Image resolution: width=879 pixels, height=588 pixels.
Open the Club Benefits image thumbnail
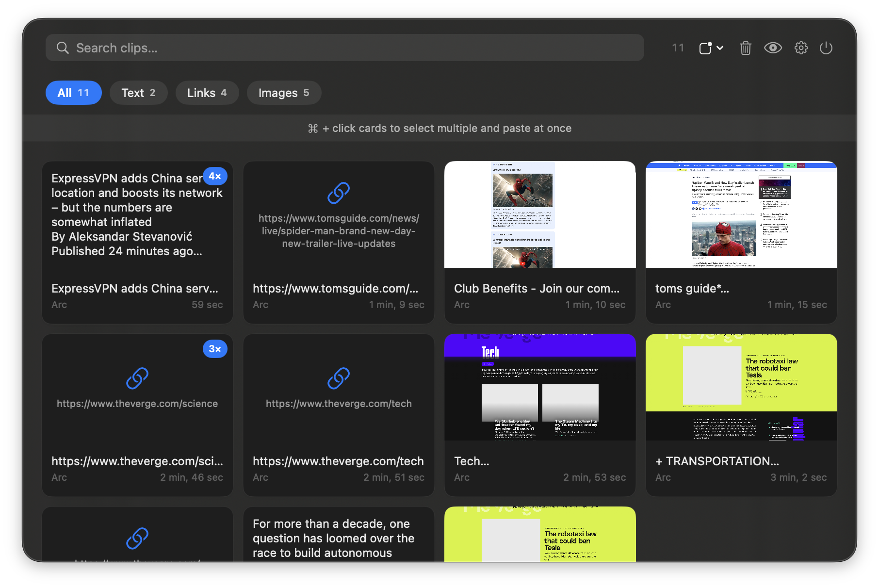pos(540,214)
